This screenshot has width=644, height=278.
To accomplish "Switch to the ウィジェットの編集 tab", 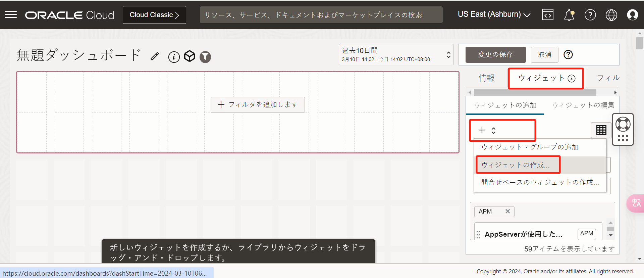I will click(583, 105).
